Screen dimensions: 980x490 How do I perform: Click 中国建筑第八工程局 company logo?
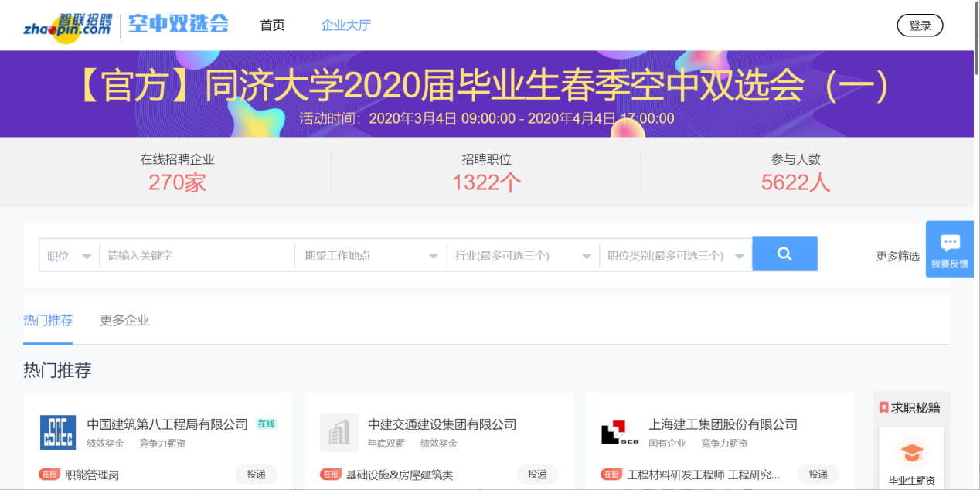point(58,432)
